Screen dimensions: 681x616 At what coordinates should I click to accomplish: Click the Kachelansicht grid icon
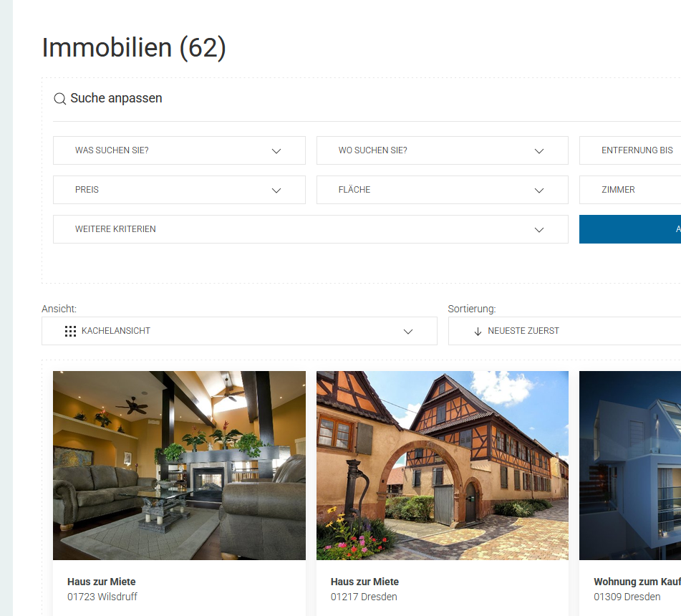(x=70, y=332)
